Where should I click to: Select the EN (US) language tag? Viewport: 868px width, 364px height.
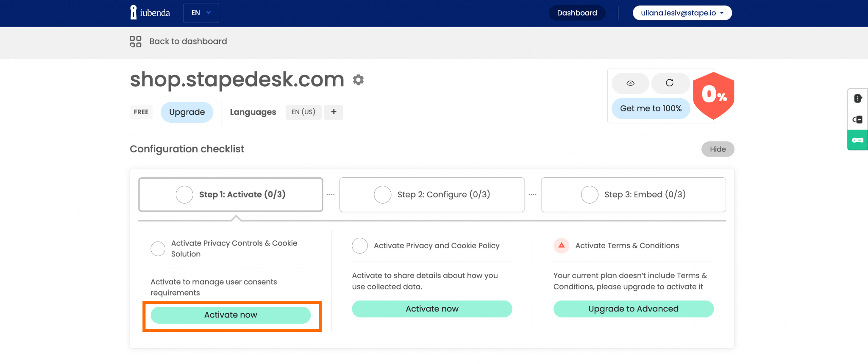pyautogui.click(x=303, y=112)
